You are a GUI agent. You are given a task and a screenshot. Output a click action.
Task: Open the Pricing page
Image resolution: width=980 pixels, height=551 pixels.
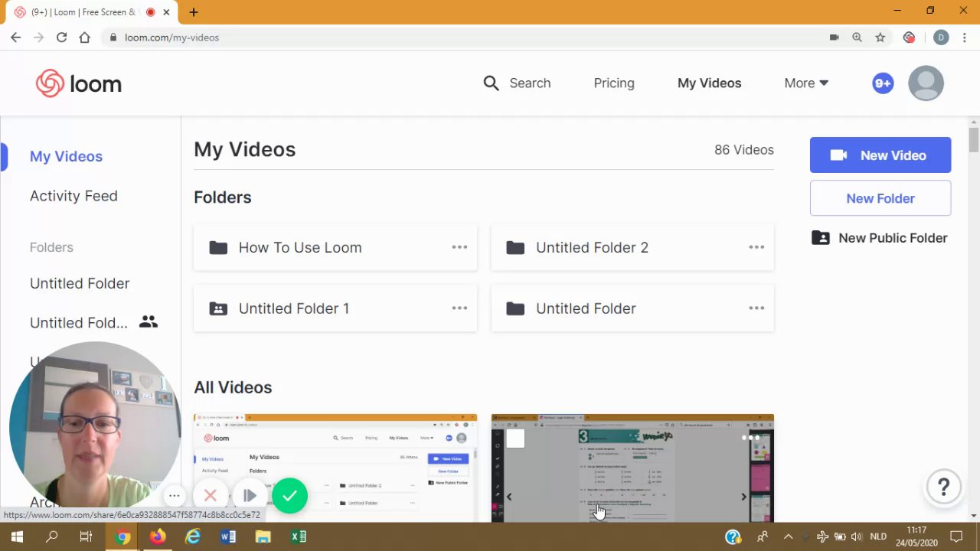[614, 83]
